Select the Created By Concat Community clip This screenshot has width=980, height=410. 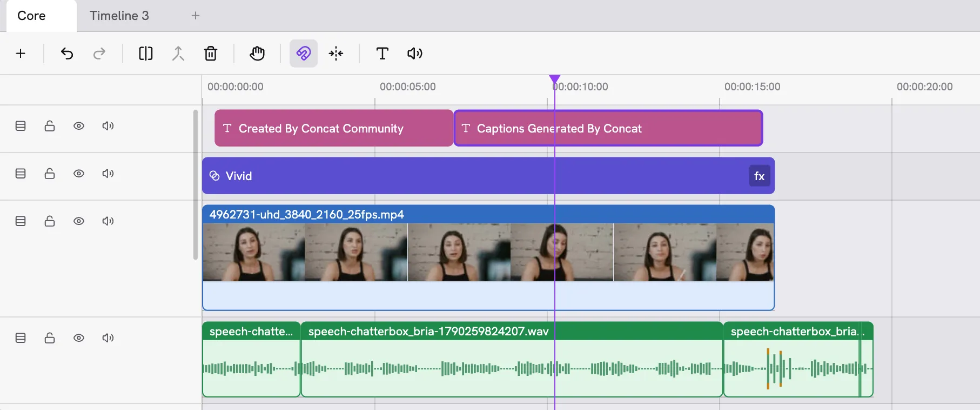(334, 128)
